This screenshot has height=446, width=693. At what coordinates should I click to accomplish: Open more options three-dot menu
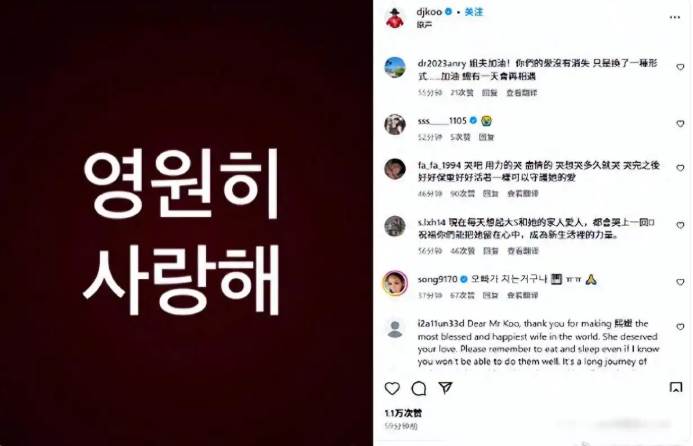[675, 17]
